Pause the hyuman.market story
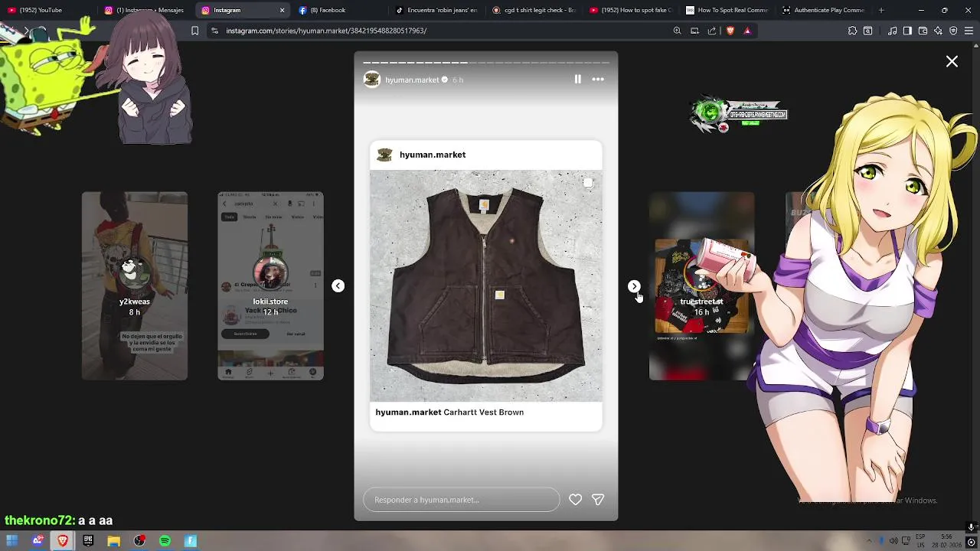 [x=577, y=79]
